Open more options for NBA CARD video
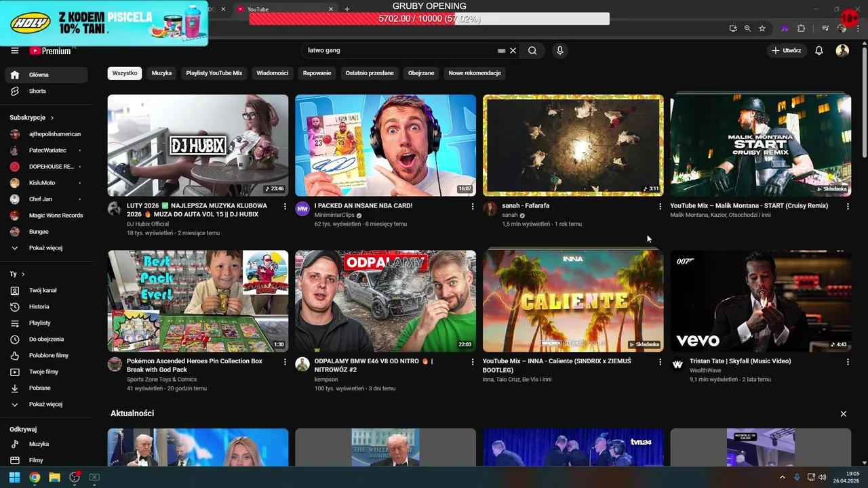This screenshot has height=488, width=868. click(473, 207)
